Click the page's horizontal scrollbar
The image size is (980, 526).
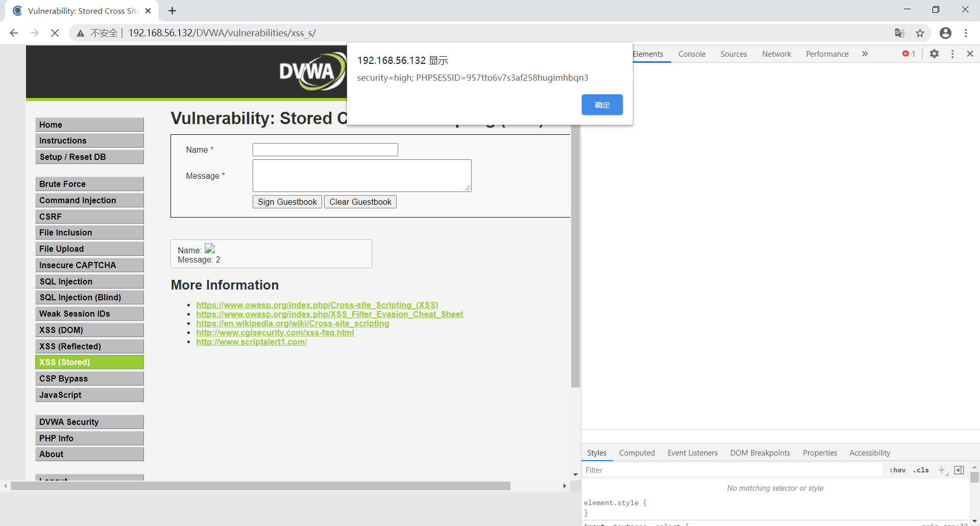tap(260, 486)
